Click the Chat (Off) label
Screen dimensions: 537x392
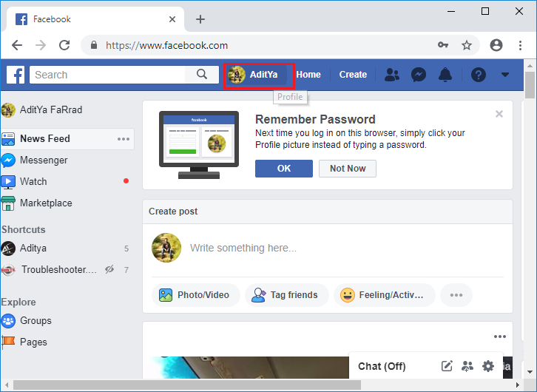pyautogui.click(x=382, y=366)
